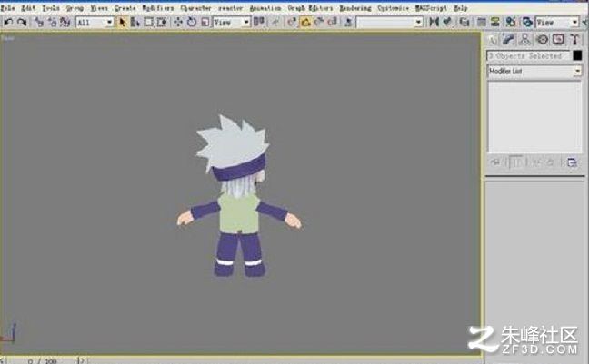
Task: Activate the Select Object arrow tool
Action: click(122, 22)
